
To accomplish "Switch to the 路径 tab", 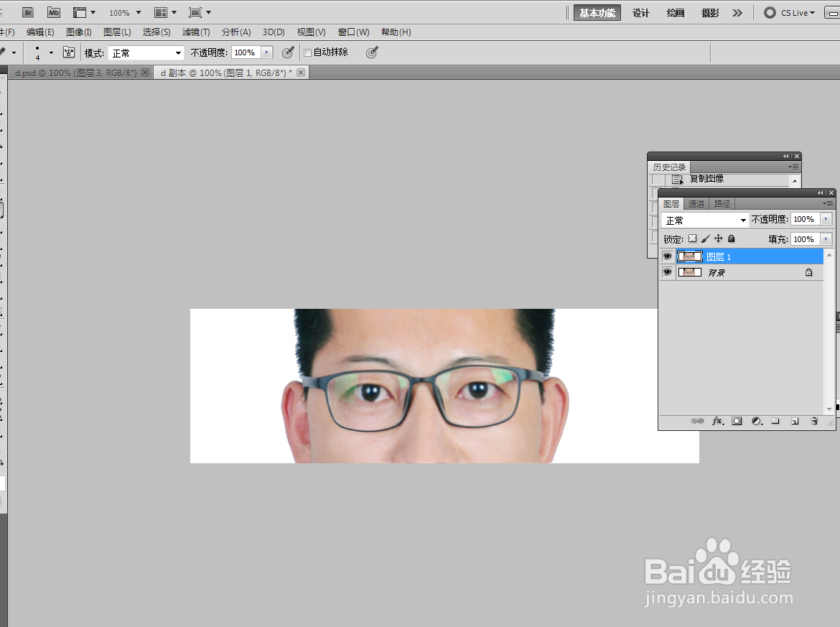I will [722, 204].
